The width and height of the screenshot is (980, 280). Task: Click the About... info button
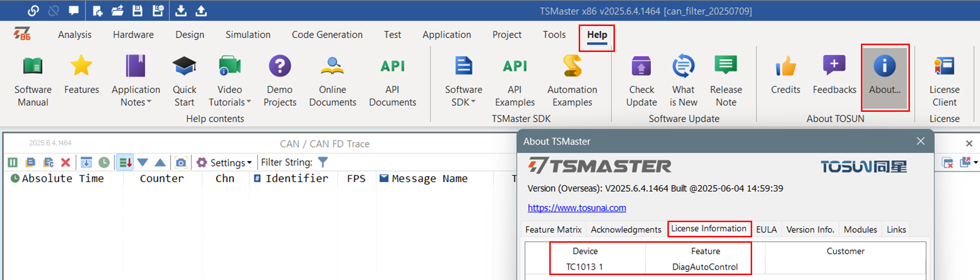885,77
